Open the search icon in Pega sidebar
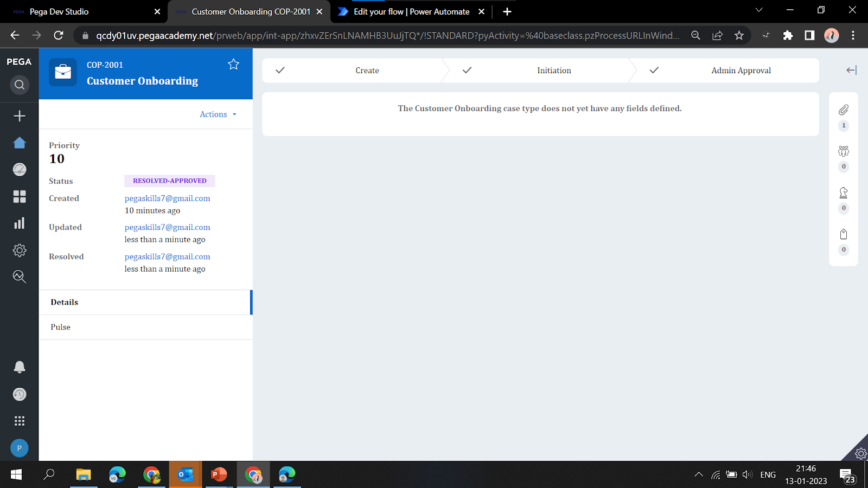 coord(20,85)
